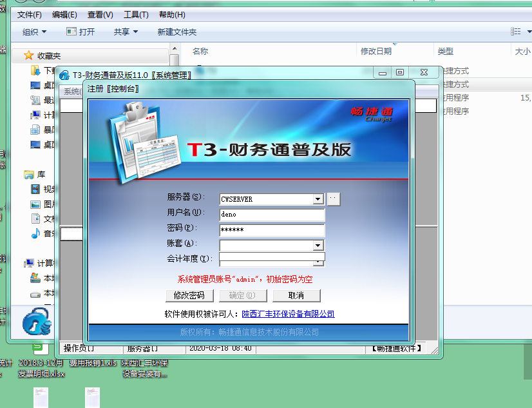Open the 系统 menu in T3 system management window
The image size is (532, 408).
pos(72,91)
